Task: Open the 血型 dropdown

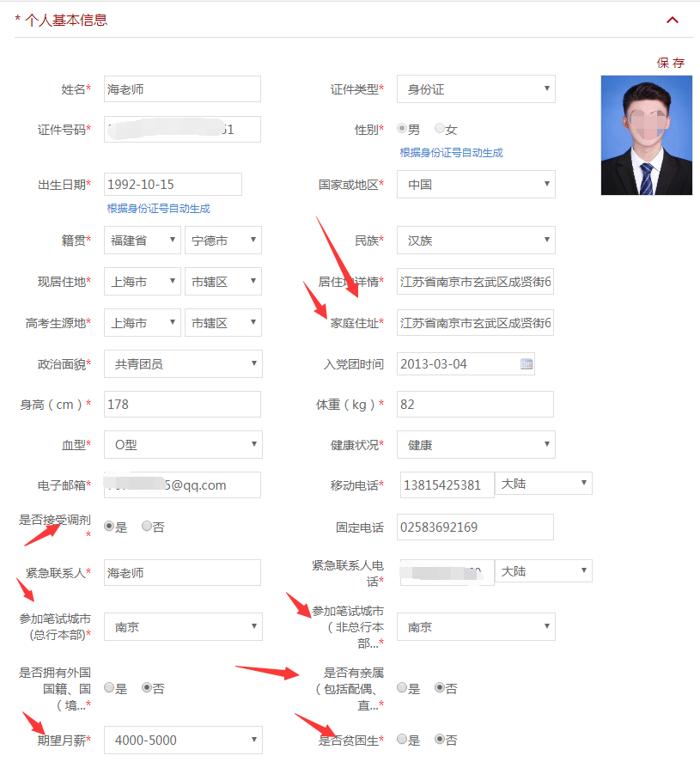Action: (x=183, y=445)
